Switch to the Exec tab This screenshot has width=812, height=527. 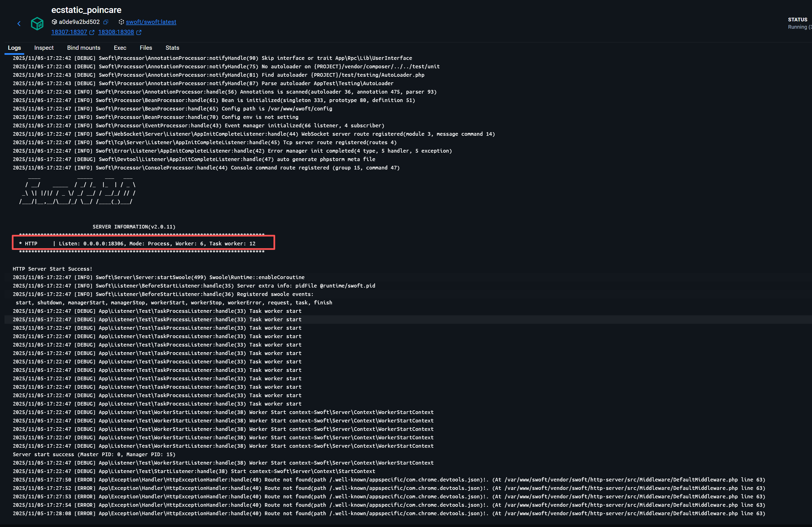coord(120,48)
